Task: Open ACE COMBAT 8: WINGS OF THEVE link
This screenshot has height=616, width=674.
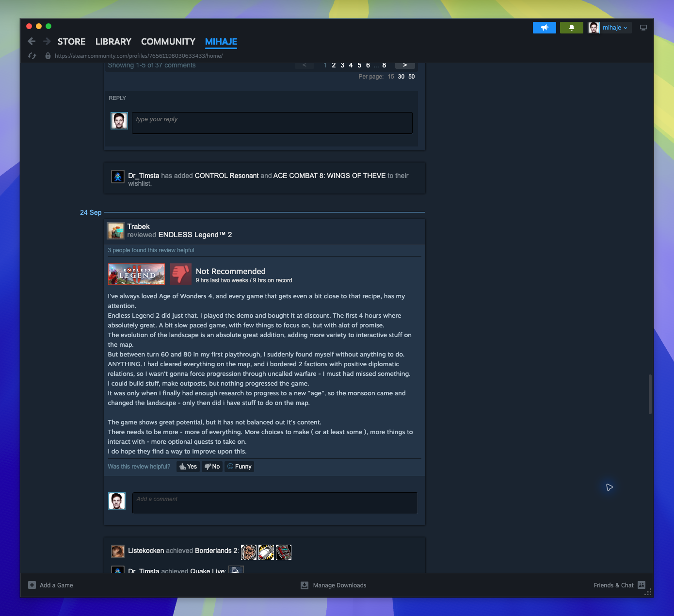Action: pos(330,176)
